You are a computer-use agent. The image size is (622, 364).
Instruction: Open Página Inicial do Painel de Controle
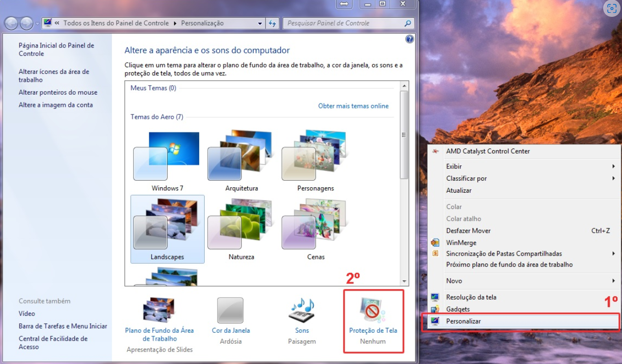[x=56, y=50]
